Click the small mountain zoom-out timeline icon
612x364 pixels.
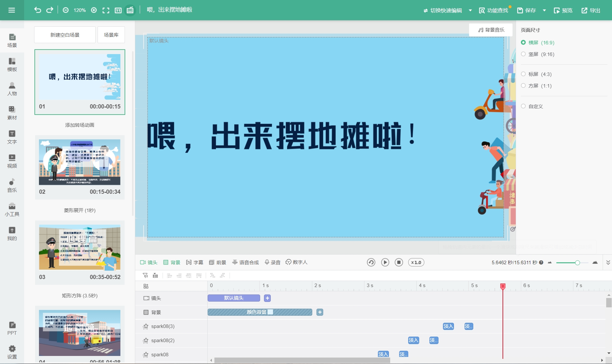(x=550, y=262)
